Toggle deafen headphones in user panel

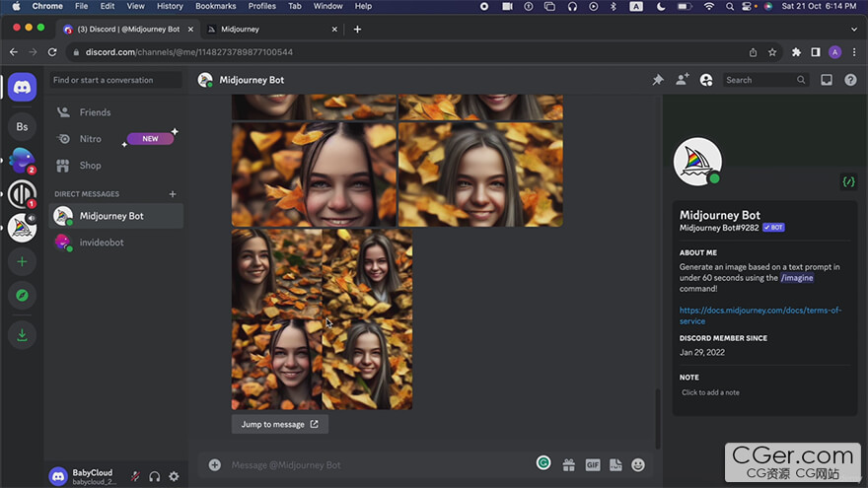[155, 476]
